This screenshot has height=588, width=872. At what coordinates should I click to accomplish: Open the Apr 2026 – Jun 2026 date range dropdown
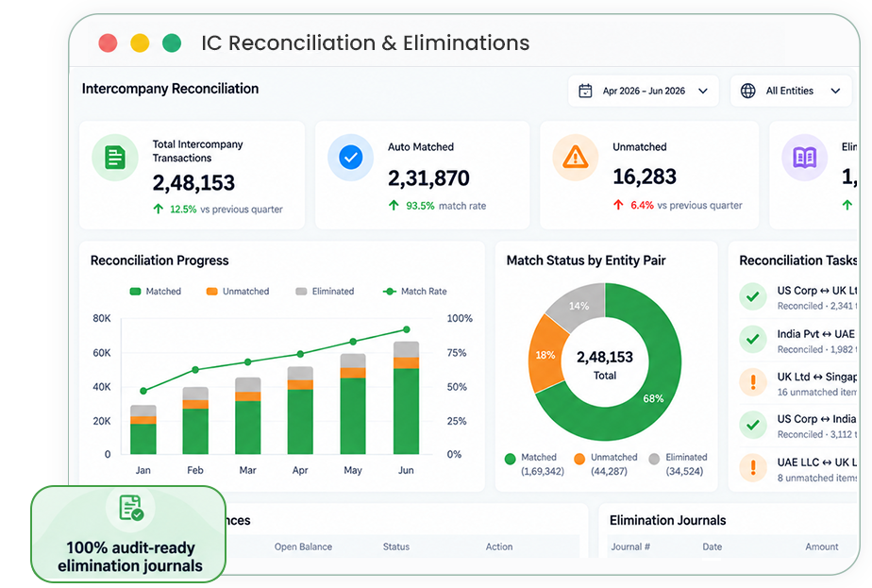click(643, 91)
